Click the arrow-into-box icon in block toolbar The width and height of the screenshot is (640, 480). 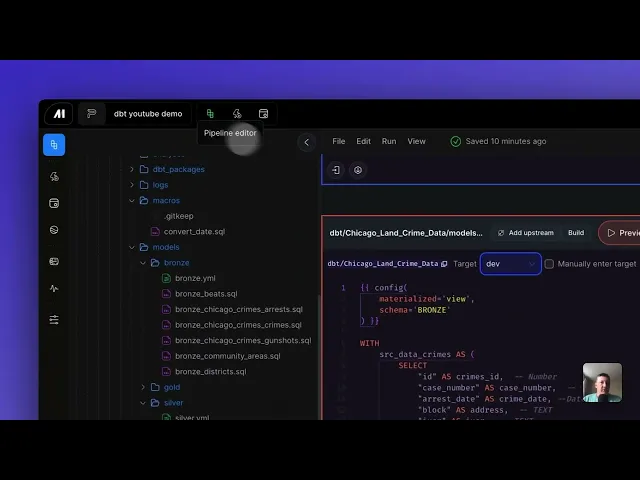336,170
